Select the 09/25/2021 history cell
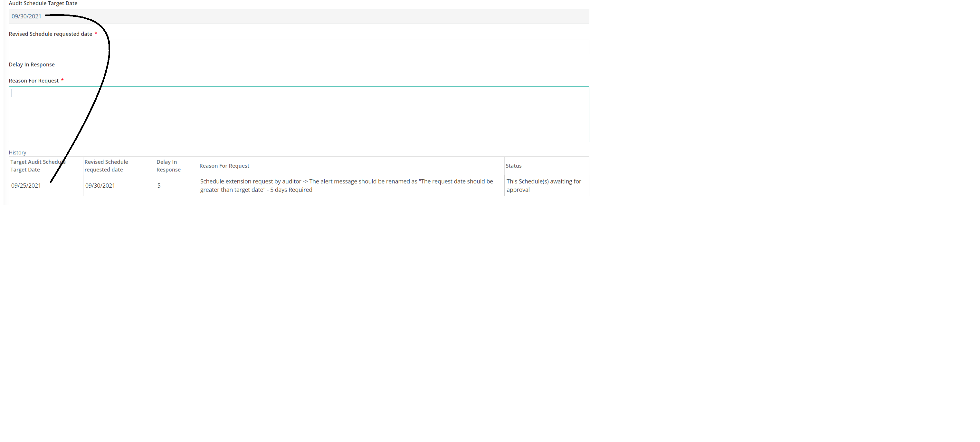This screenshot has height=442, width=980. point(46,185)
